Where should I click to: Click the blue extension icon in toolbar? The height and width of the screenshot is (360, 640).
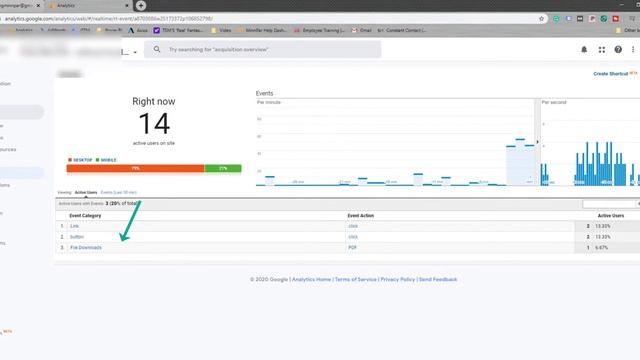click(x=568, y=19)
